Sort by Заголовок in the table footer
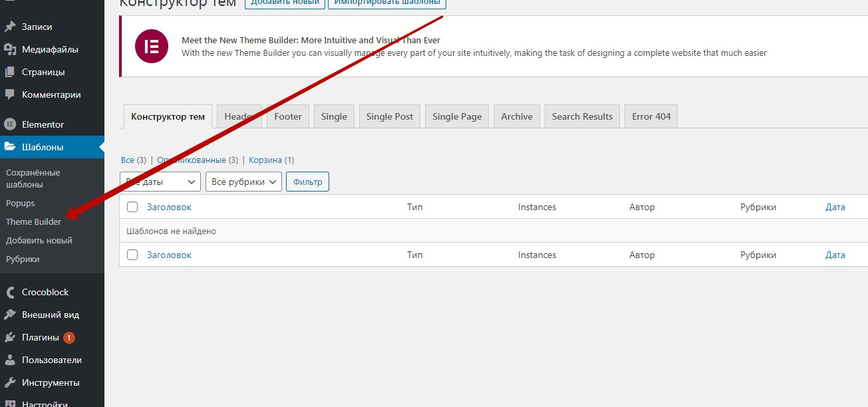 pyautogui.click(x=169, y=255)
